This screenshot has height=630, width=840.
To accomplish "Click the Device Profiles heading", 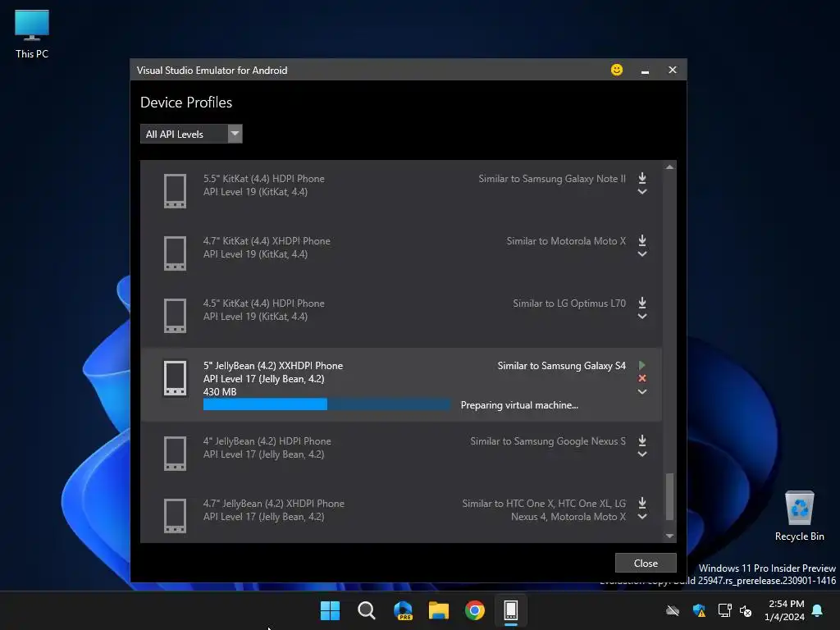I will [x=186, y=103].
